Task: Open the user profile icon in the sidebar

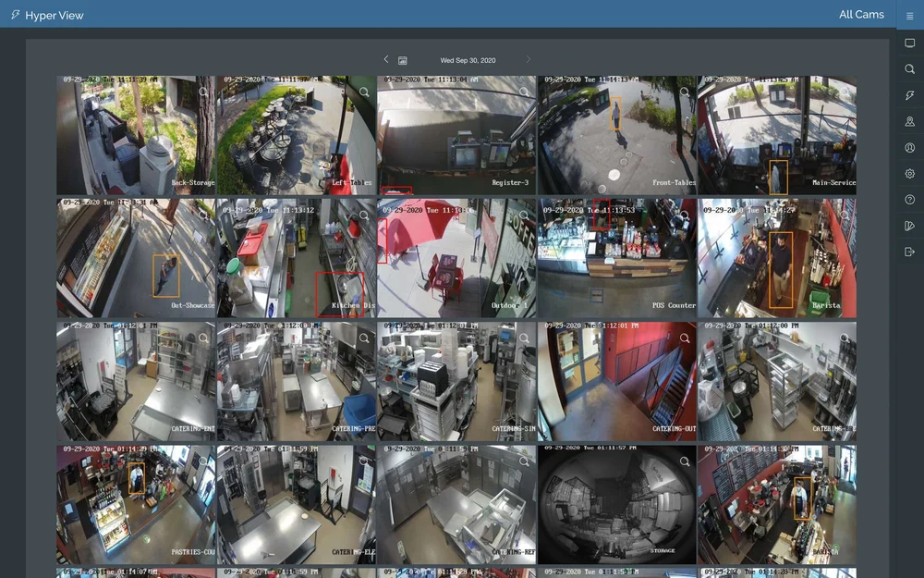Action: click(x=908, y=147)
